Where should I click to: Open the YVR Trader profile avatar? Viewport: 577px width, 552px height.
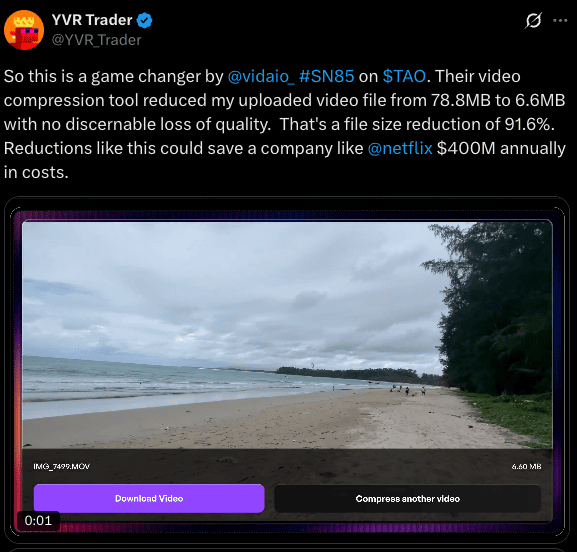[x=24, y=30]
